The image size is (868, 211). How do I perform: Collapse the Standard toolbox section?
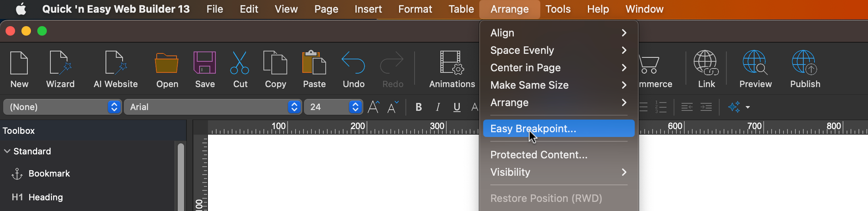tap(7, 151)
